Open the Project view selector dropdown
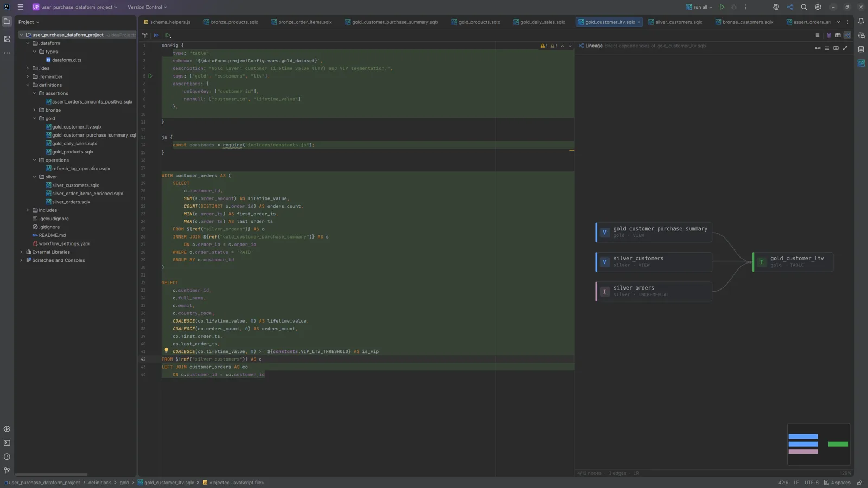The width and height of the screenshot is (868, 488). pos(29,22)
